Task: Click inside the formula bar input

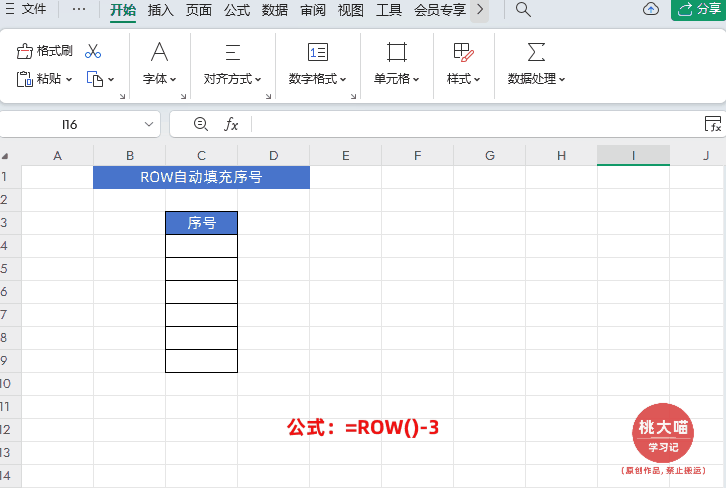Action: [x=477, y=124]
